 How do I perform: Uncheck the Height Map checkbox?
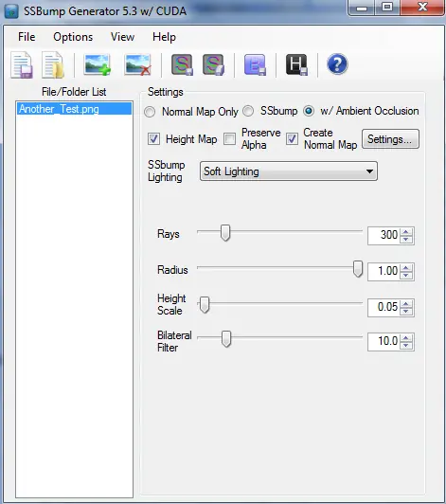pos(153,139)
